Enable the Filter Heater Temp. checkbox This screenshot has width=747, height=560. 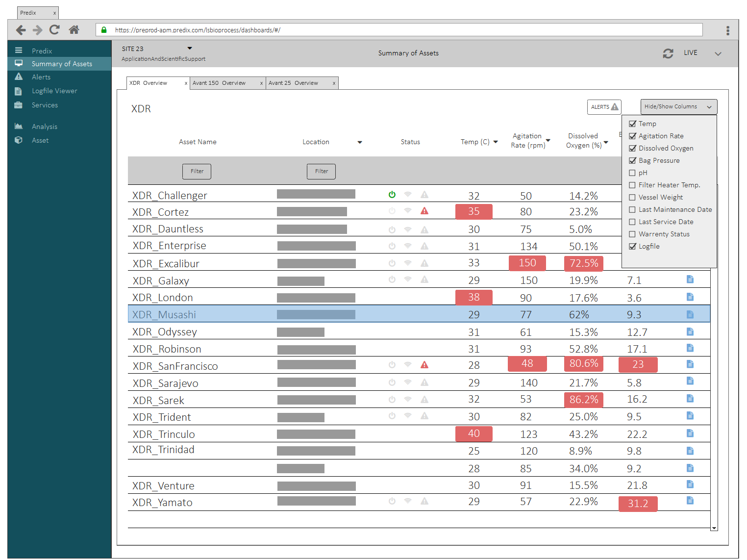(x=632, y=185)
